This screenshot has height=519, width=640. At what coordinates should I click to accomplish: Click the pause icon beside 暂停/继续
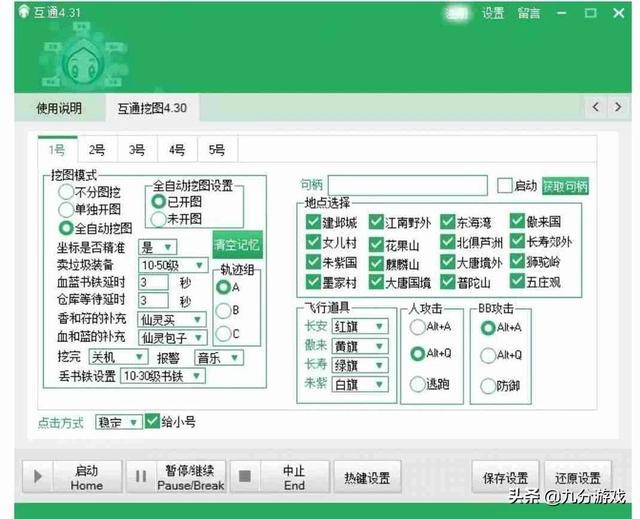[141, 476]
